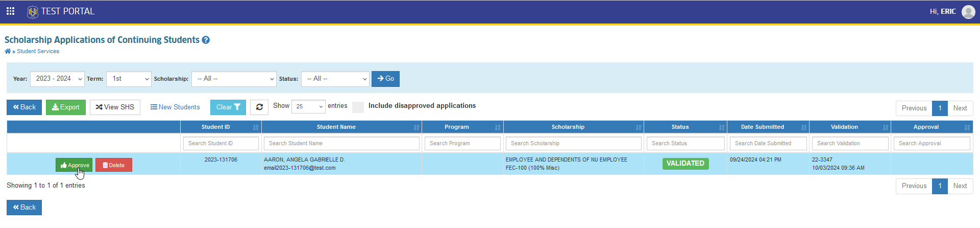Click the Hi, ERIC greeting
980x228 pixels.
pos(943,11)
